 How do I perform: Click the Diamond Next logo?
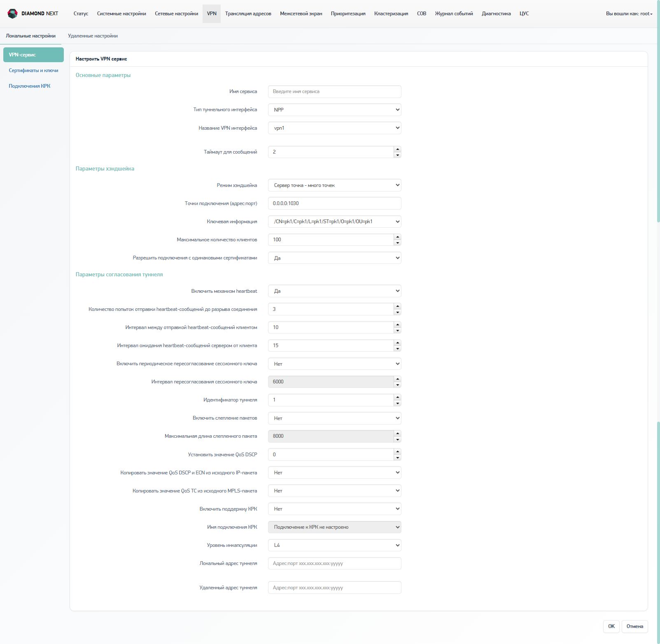(x=33, y=14)
